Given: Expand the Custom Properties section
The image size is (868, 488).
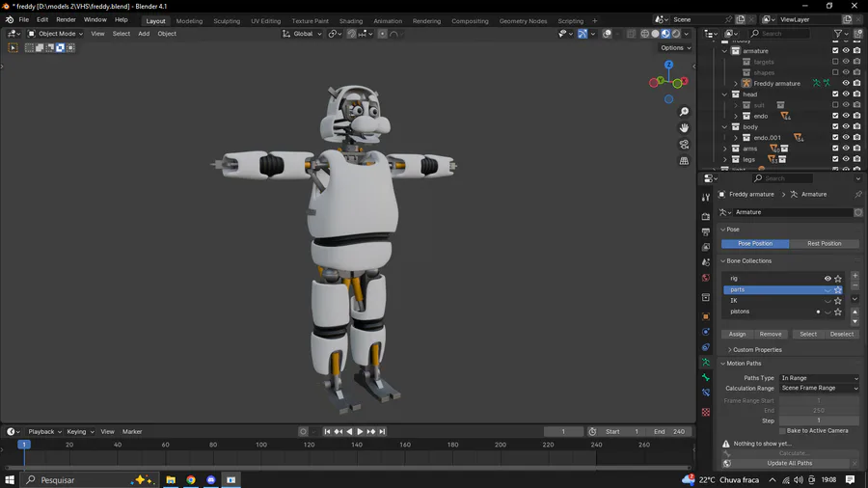Looking at the screenshot, I should tap(756, 350).
